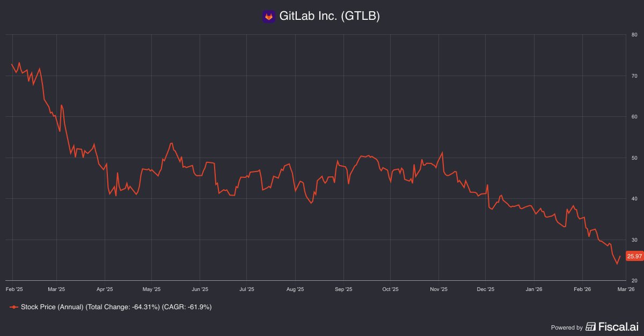
Task: Click the 'Powered by' text
Action: (x=567, y=327)
